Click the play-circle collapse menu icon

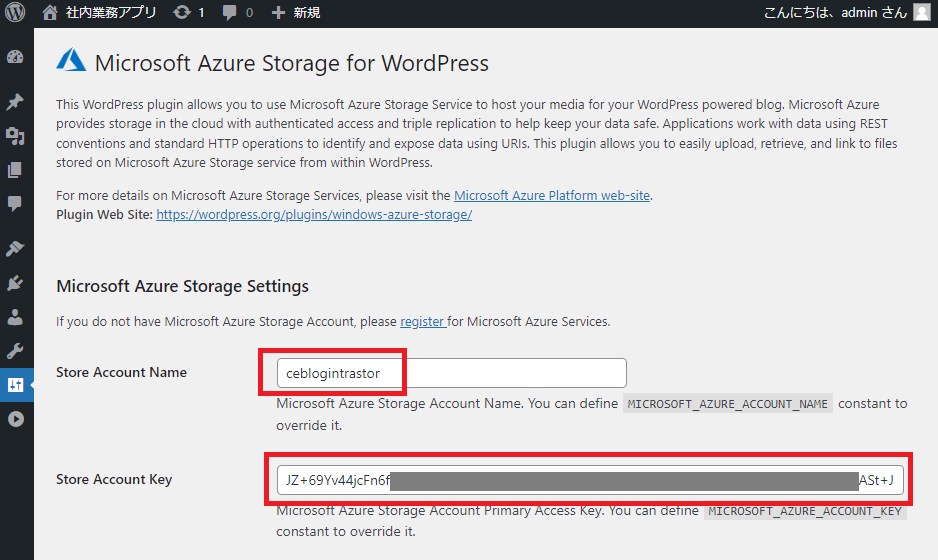(16, 419)
